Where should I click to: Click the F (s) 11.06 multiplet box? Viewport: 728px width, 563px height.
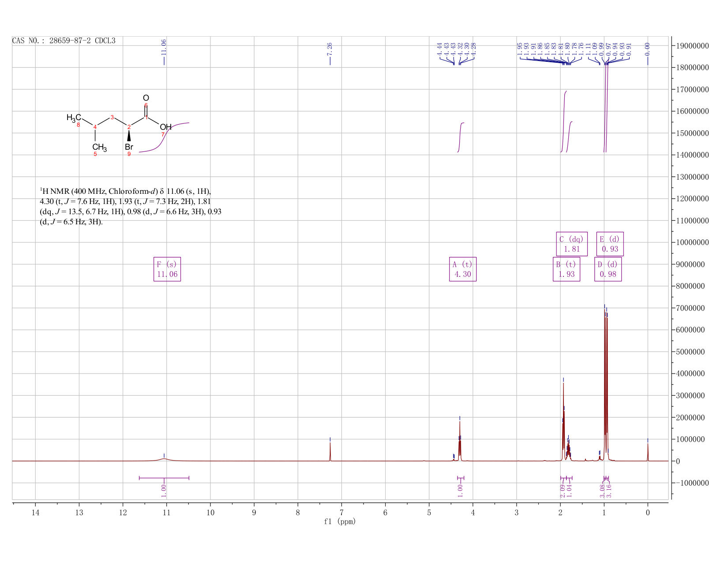pos(167,269)
